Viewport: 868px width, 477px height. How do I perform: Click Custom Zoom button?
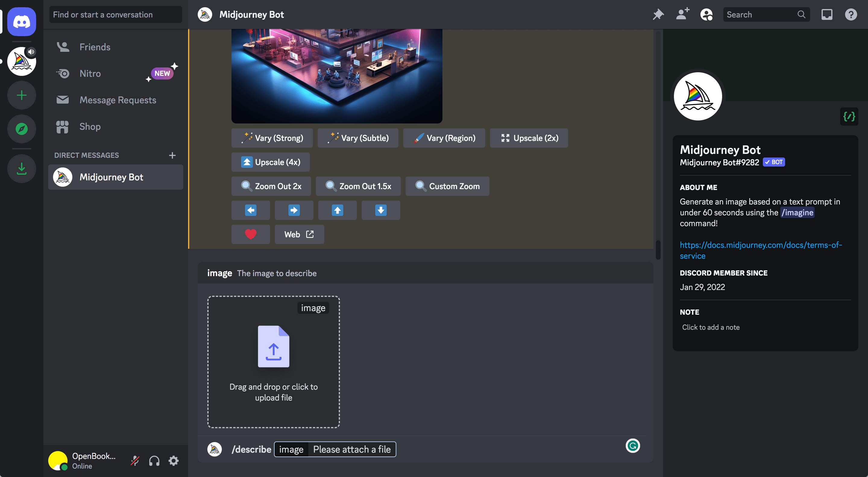[448, 186]
